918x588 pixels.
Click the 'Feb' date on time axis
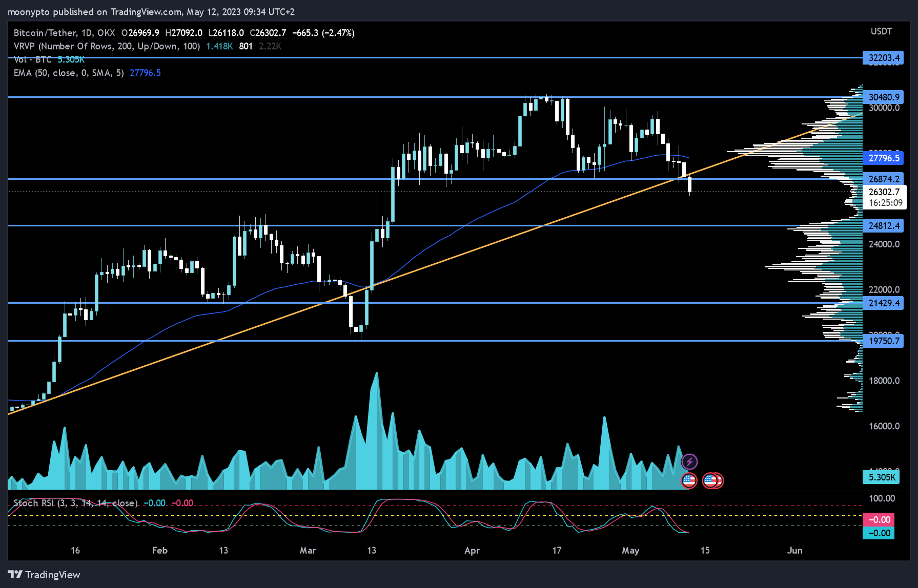[160, 550]
